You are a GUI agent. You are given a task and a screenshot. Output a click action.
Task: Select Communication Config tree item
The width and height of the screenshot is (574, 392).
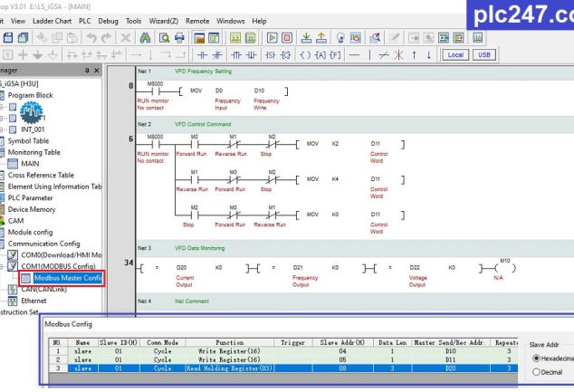pyautogui.click(x=44, y=244)
